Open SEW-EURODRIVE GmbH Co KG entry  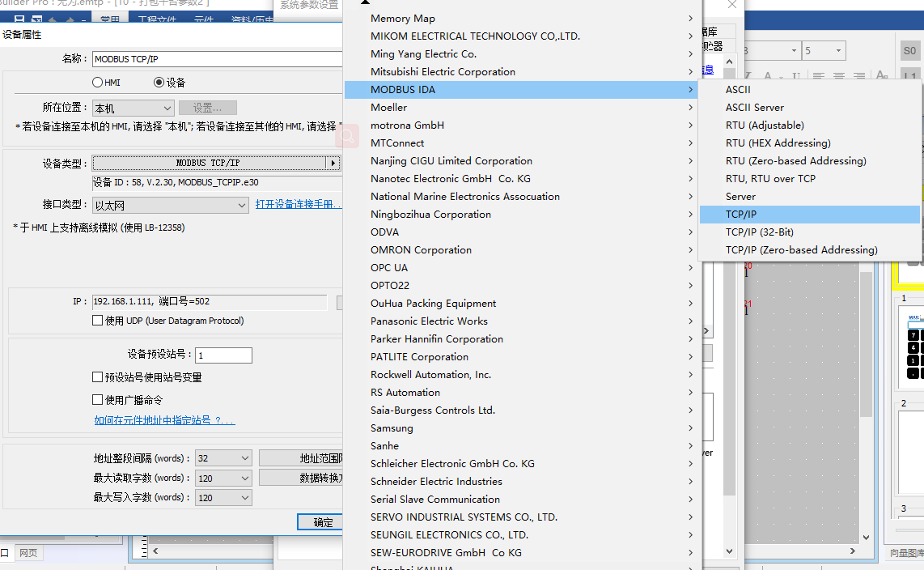[522, 553]
